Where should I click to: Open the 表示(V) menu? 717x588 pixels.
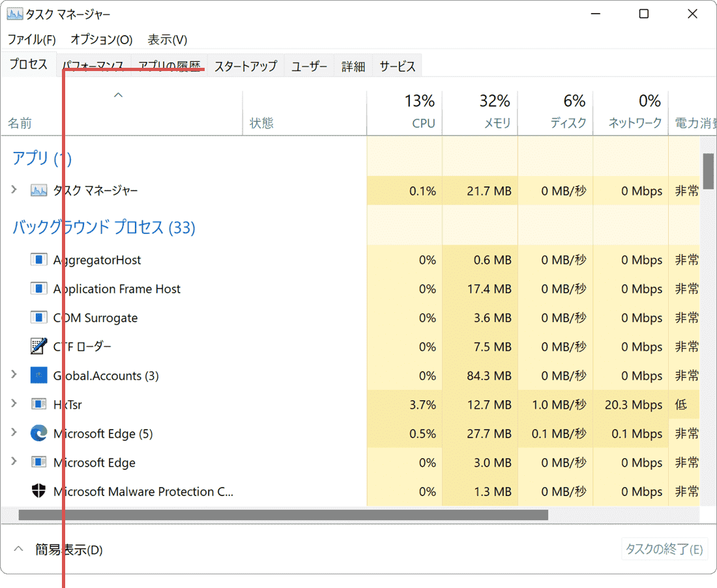coord(168,40)
